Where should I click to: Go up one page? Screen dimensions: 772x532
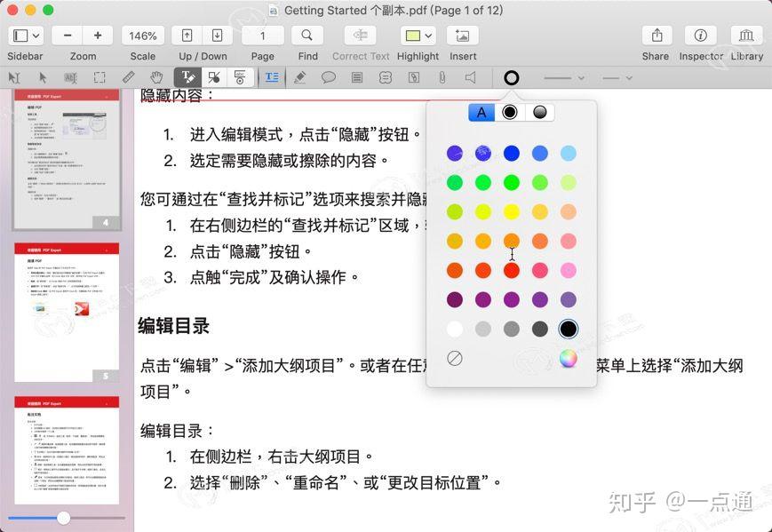click(187, 36)
